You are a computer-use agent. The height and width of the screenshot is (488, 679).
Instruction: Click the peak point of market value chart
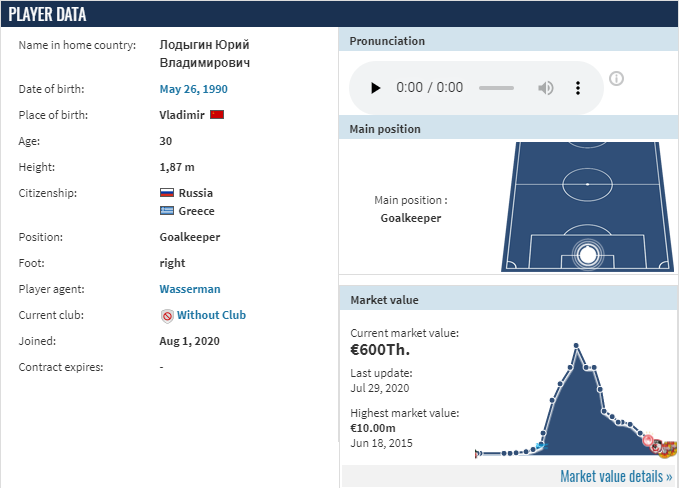point(576,345)
